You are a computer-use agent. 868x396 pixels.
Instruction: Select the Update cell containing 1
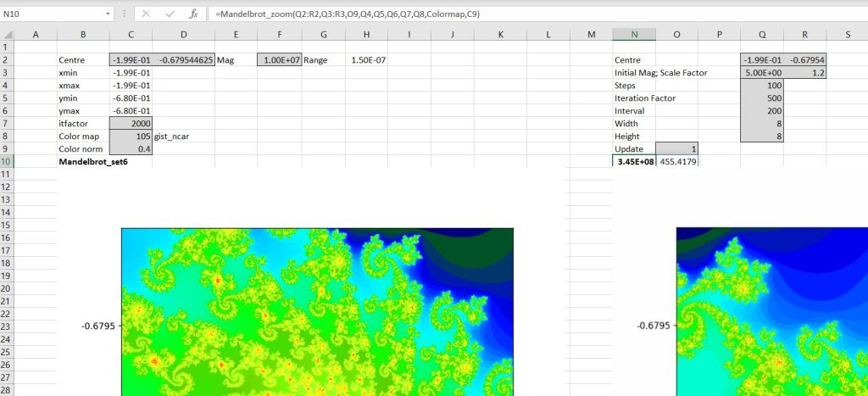tap(676, 149)
